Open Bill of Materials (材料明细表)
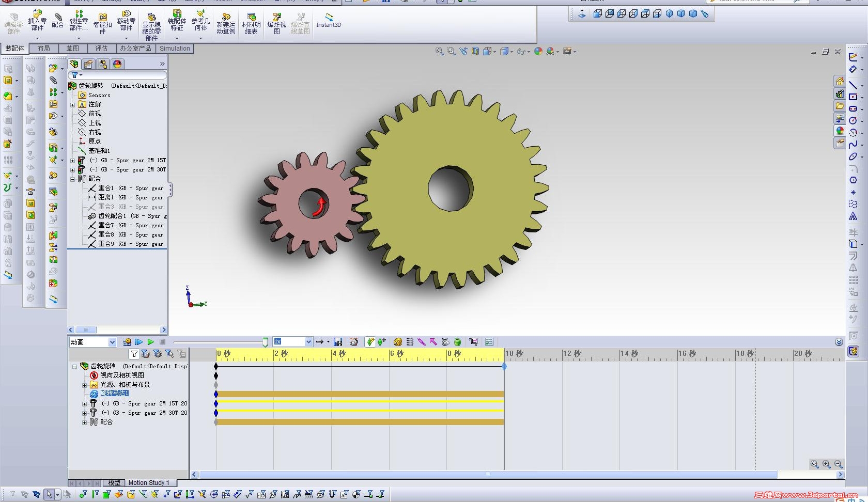This screenshot has height=502, width=868. (x=251, y=24)
